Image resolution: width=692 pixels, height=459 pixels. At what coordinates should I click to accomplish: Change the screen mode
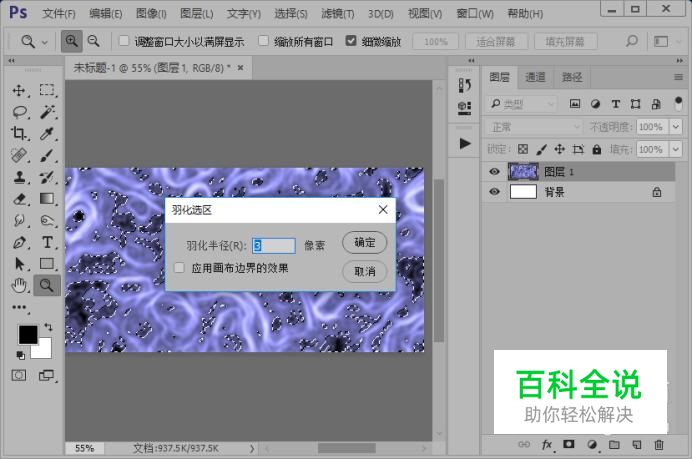click(x=46, y=376)
